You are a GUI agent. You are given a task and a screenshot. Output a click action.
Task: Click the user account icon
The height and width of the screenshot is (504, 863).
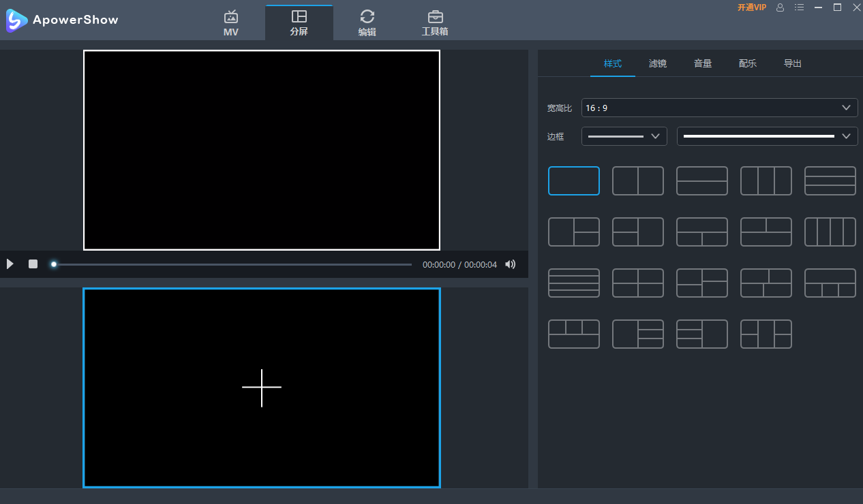coord(780,7)
